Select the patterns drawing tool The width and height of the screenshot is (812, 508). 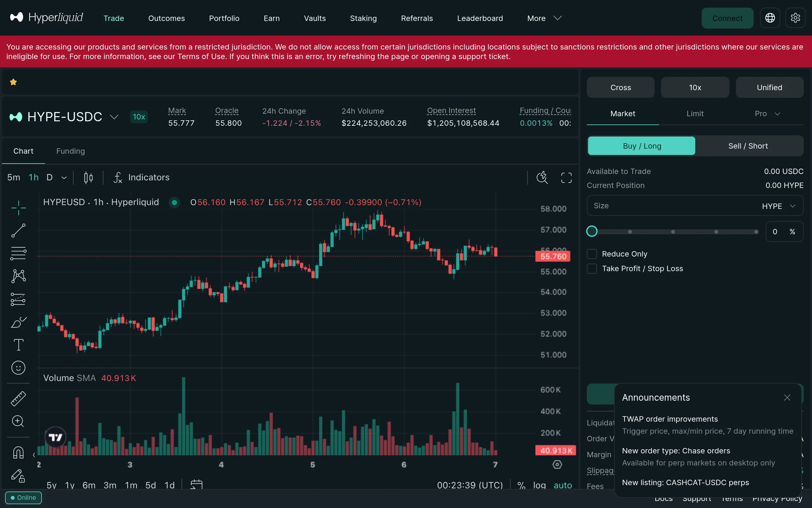(x=18, y=276)
